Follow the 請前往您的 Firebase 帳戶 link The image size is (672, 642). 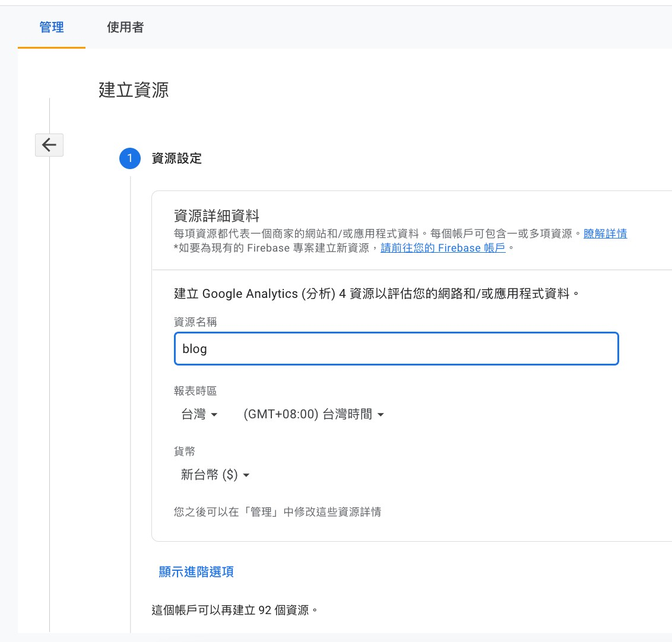[x=443, y=248]
